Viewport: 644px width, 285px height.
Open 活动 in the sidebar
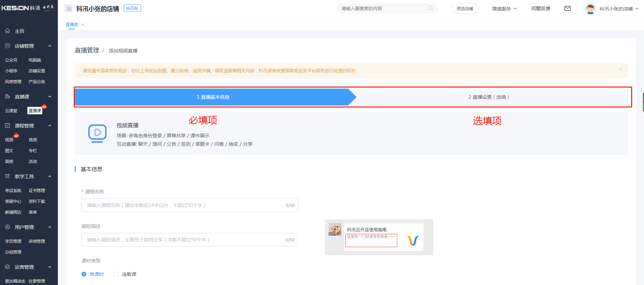[x=33, y=161]
